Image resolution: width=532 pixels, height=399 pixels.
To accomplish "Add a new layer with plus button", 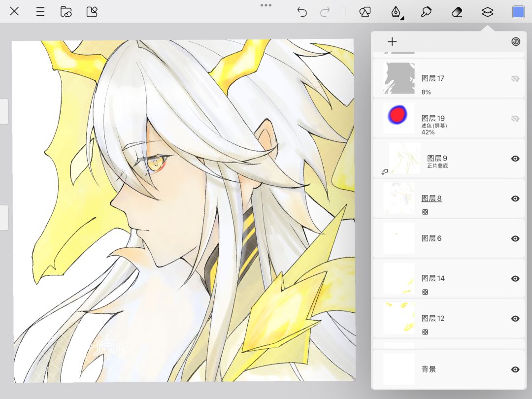I will [392, 42].
